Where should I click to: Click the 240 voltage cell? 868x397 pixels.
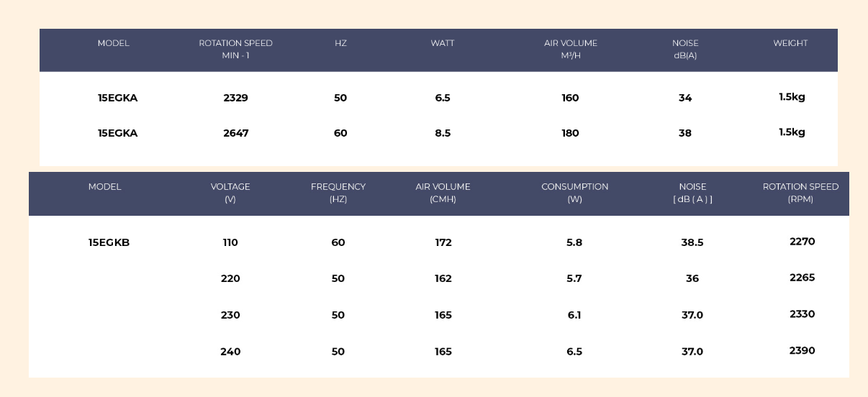point(230,352)
